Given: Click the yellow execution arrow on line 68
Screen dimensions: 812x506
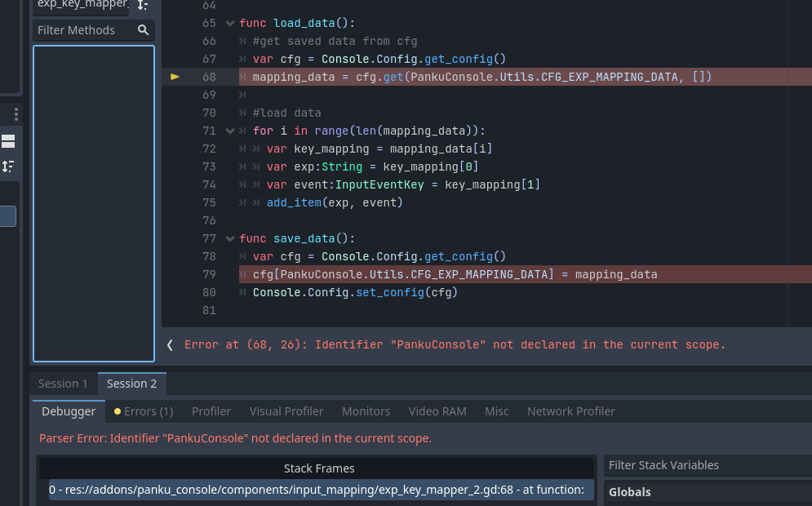Looking at the screenshot, I should (175, 76).
